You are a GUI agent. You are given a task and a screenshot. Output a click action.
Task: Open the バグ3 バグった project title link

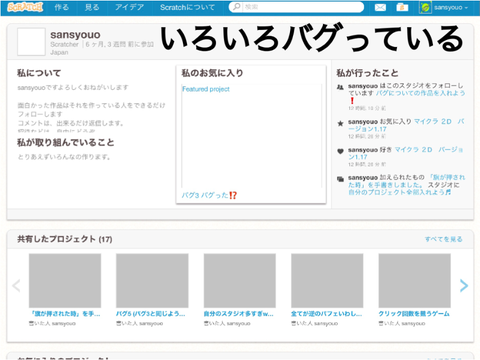(209, 195)
